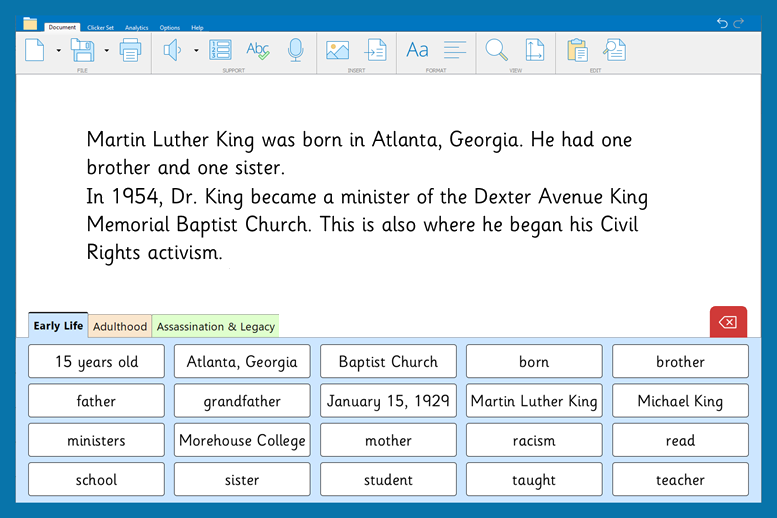This screenshot has height=518, width=777.
Task: Click the save document icon
Action: click(x=83, y=50)
